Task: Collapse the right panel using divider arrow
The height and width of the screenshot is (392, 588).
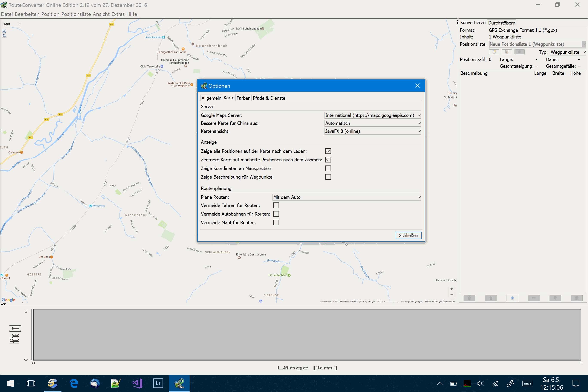Action: (458, 23)
